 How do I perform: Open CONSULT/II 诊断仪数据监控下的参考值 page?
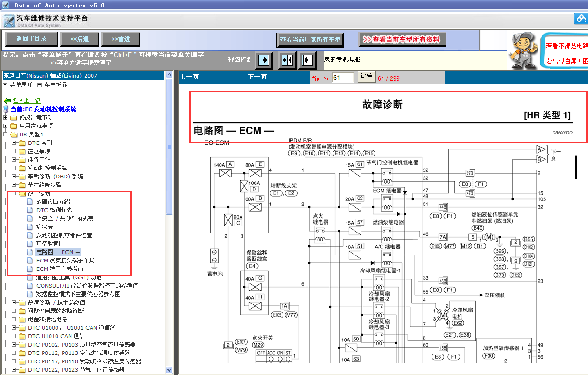point(87,286)
